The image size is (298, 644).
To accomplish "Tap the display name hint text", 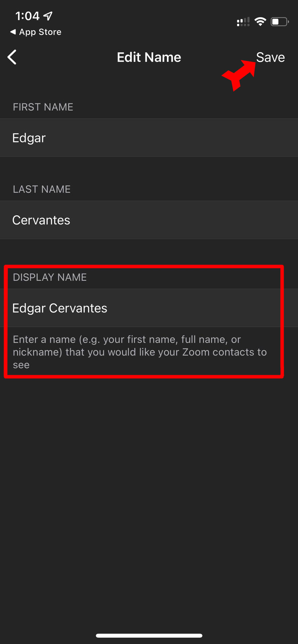I will click(140, 352).
